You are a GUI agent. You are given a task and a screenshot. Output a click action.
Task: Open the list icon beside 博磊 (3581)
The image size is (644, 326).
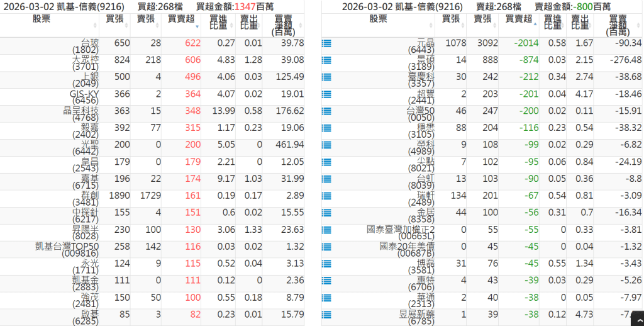pyautogui.click(x=326, y=264)
